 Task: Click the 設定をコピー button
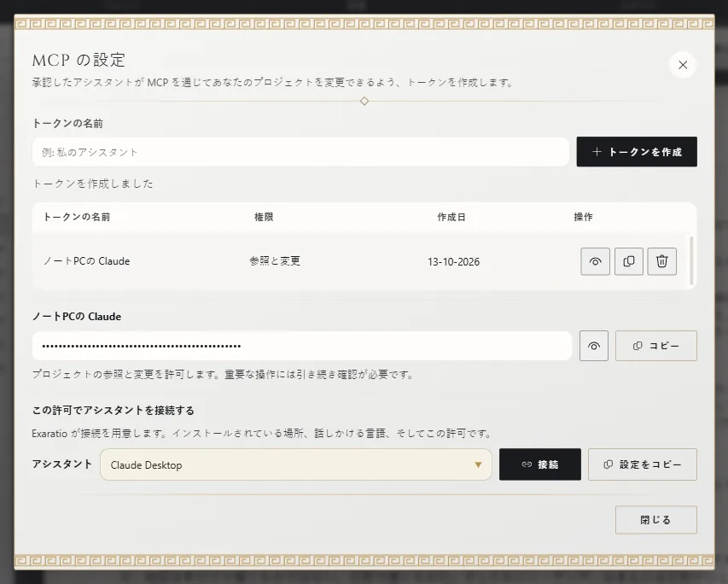[x=643, y=464]
